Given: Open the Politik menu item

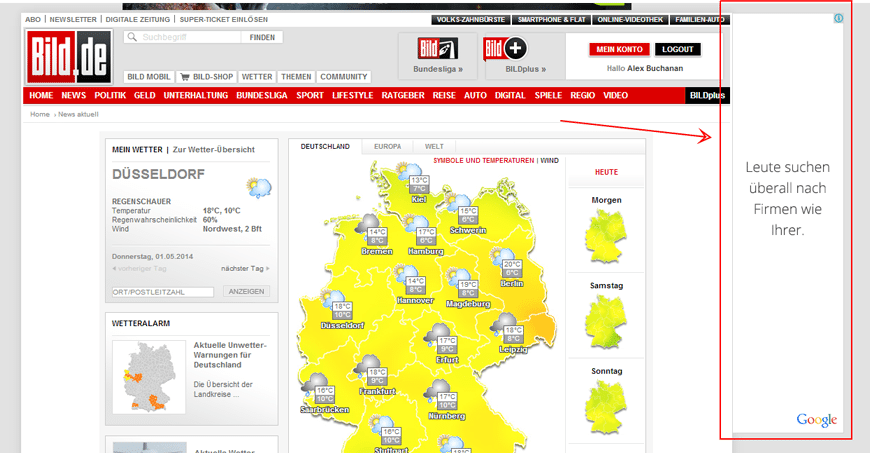Looking at the screenshot, I should (110, 95).
